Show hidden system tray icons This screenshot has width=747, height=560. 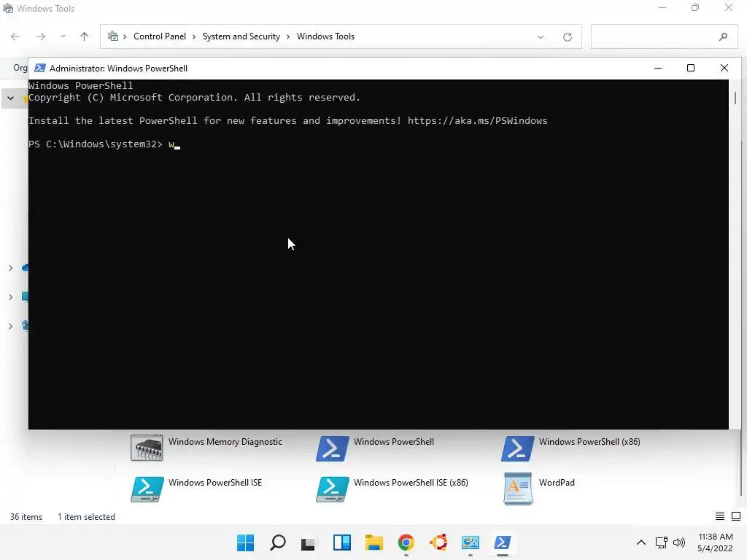tap(641, 542)
